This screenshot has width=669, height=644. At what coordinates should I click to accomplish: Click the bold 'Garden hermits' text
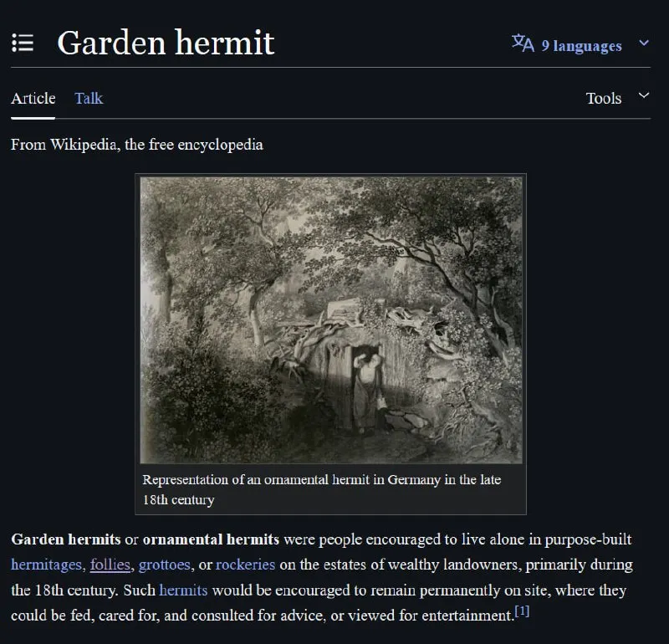[x=66, y=539]
